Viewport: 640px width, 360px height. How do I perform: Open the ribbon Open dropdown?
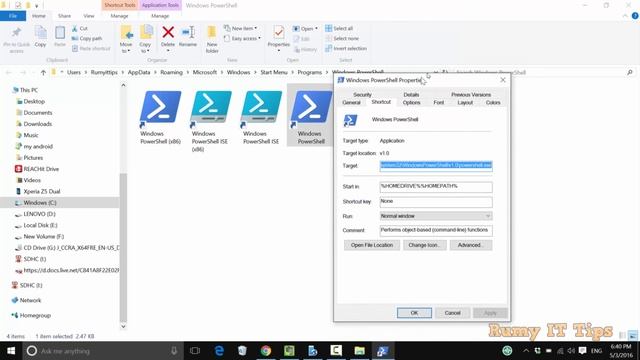coord(305,29)
